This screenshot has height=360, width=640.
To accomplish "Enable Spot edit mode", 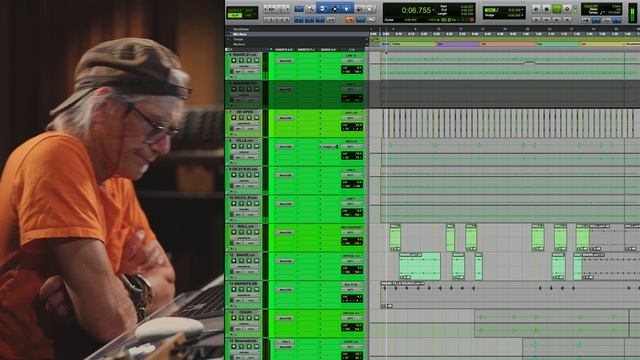I will click(x=250, y=10).
